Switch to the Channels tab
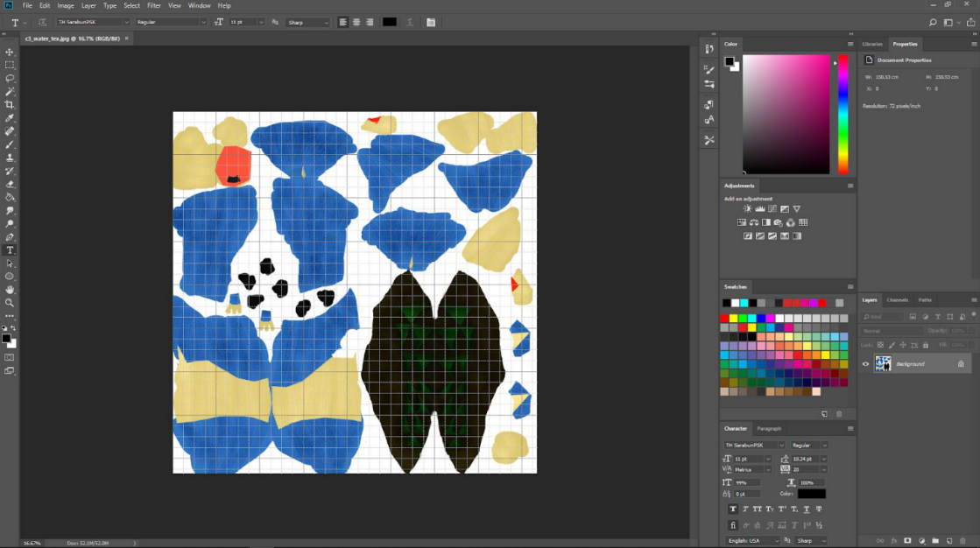 897,300
